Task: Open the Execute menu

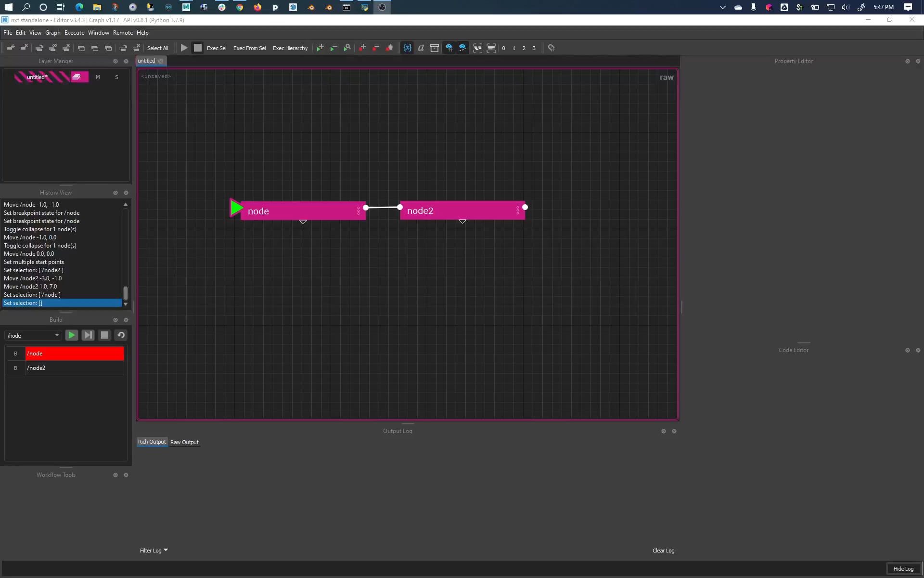Action: pyautogui.click(x=74, y=33)
